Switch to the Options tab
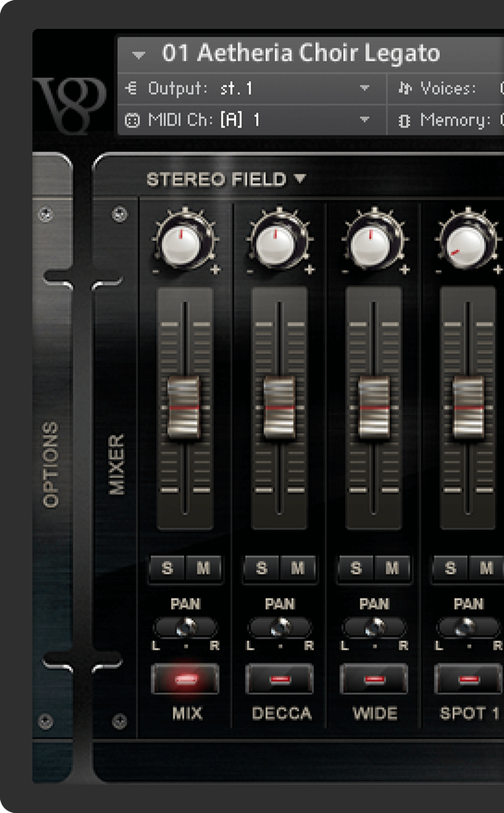 tap(51, 464)
